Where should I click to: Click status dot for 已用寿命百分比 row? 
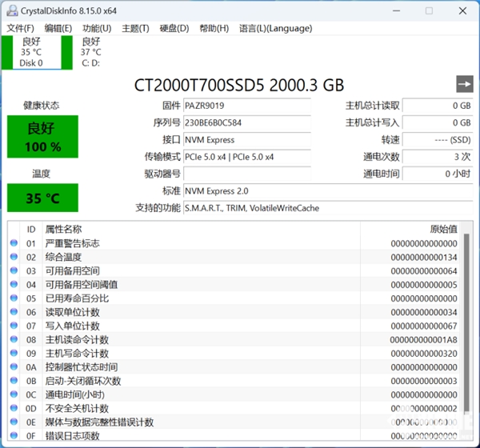14,298
